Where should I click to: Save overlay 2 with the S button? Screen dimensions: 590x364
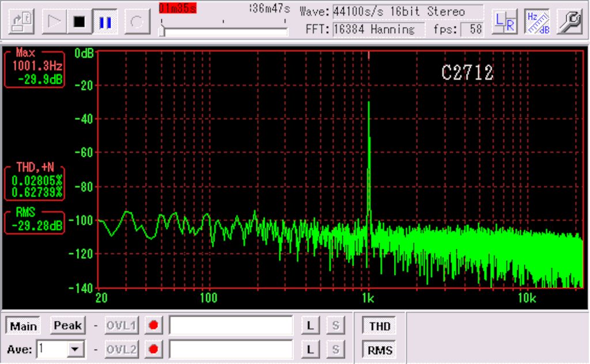point(336,350)
